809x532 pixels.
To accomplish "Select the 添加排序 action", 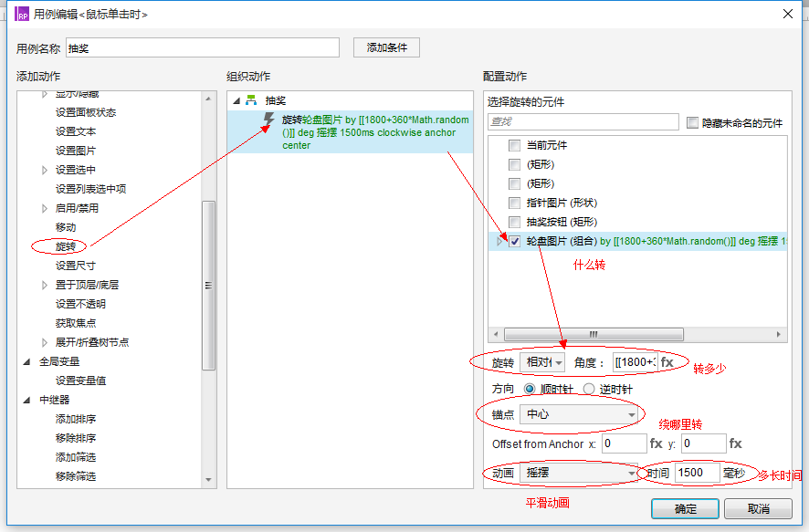I will pos(76,419).
